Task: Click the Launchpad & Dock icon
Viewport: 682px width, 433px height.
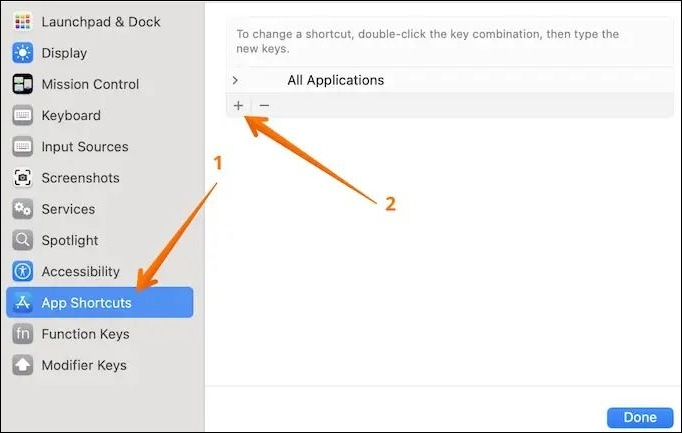Action: [23, 21]
